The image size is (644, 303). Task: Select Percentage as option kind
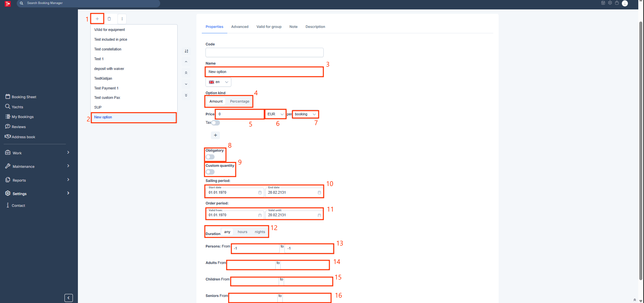tap(240, 101)
